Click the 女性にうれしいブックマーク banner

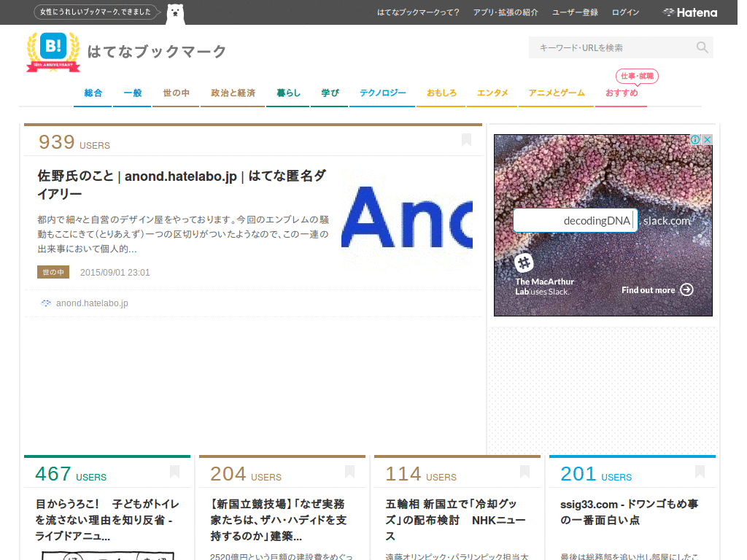[x=96, y=12]
